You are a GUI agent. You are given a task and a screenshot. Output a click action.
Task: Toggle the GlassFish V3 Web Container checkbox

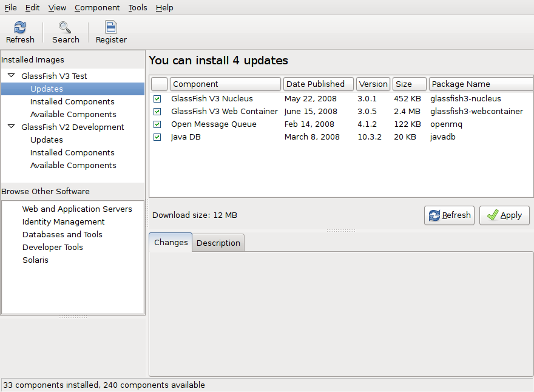click(158, 112)
